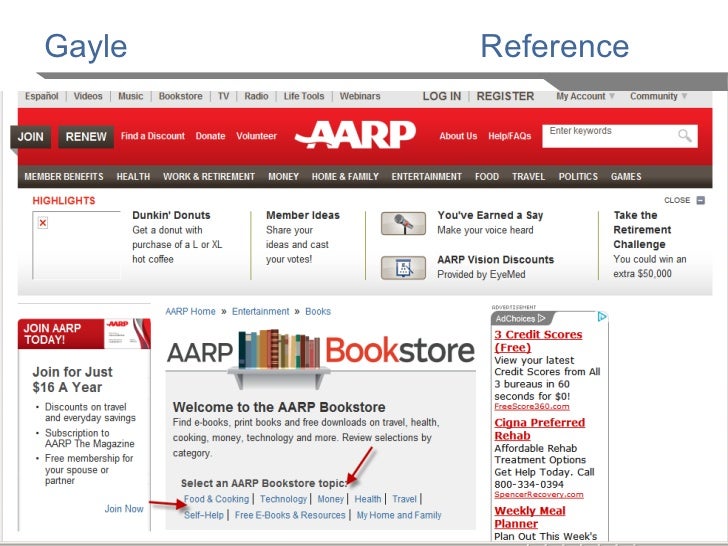Image resolution: width=728 pixels, height=546 pixels.
Task: Select the Technology bookstore topic
Action: click(x=283, y=499)
